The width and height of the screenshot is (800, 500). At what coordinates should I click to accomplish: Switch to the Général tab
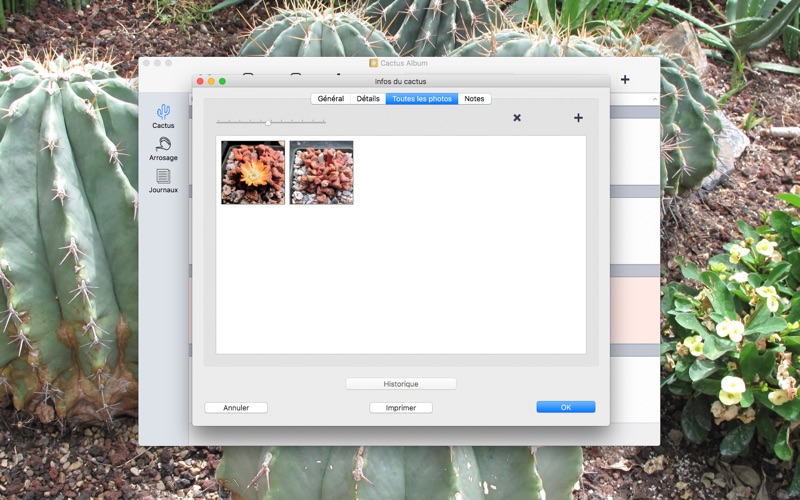[331, 98]
